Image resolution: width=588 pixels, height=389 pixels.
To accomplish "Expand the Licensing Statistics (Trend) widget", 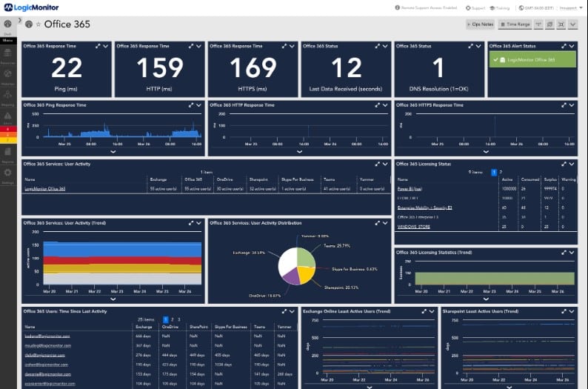I will (x=564, y=253).
